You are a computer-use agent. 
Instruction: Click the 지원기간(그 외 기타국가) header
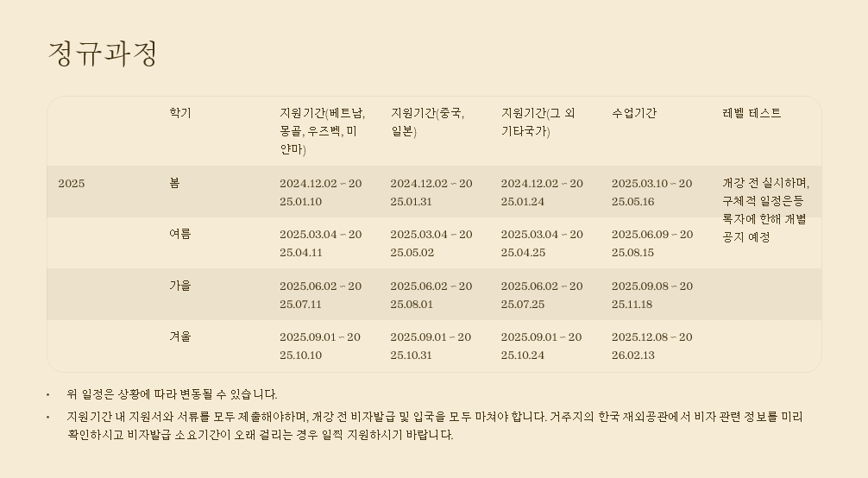click(538, 123)
